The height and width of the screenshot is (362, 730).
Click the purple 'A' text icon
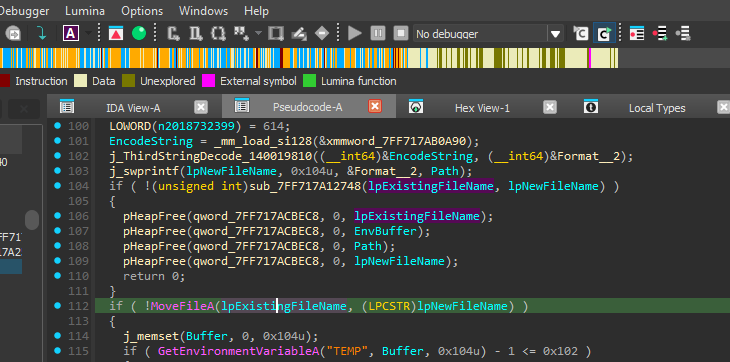[x=70, y=33]
